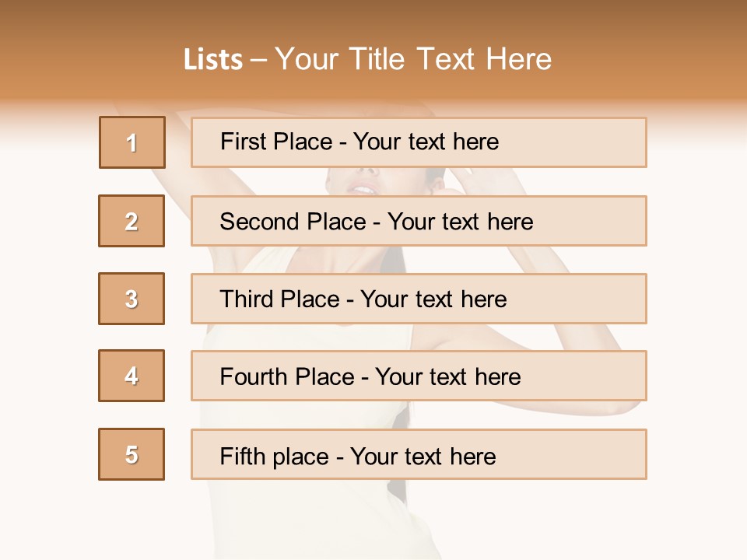Click the Second Place text bar
The width and height of the screenshot is (747, 560).
[419, 221]
